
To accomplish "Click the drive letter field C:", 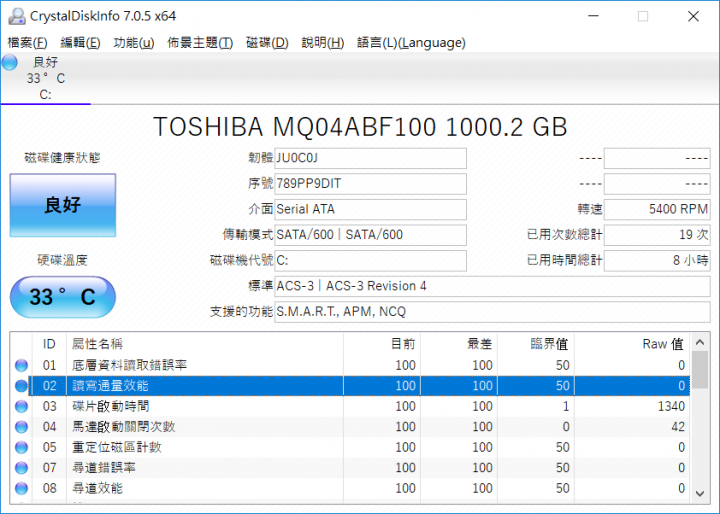I will coord(370,260).
